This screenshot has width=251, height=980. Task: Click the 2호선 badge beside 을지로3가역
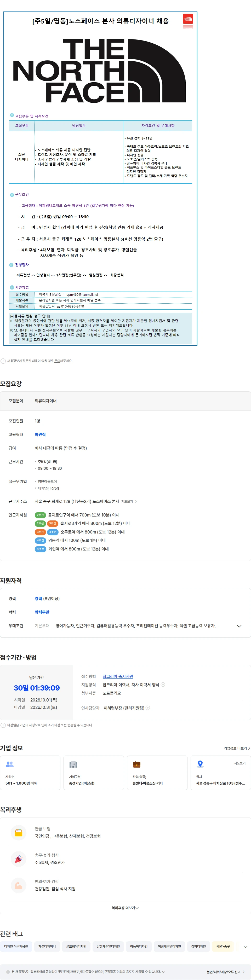tap(40, 524)
